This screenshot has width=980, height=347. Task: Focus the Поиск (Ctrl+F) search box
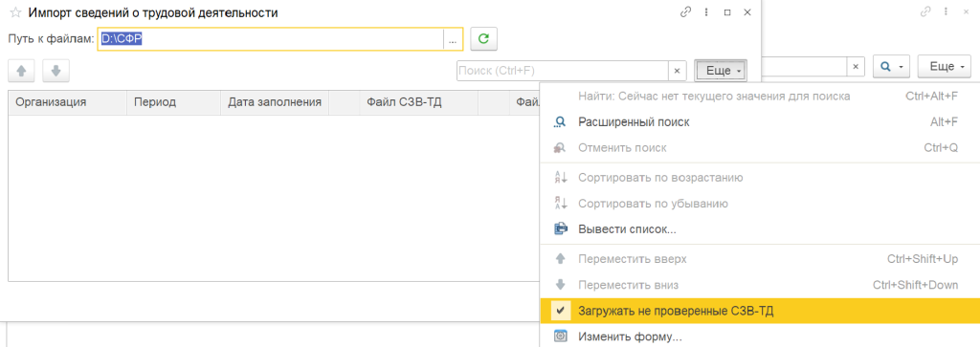click(x=563, y=71)
